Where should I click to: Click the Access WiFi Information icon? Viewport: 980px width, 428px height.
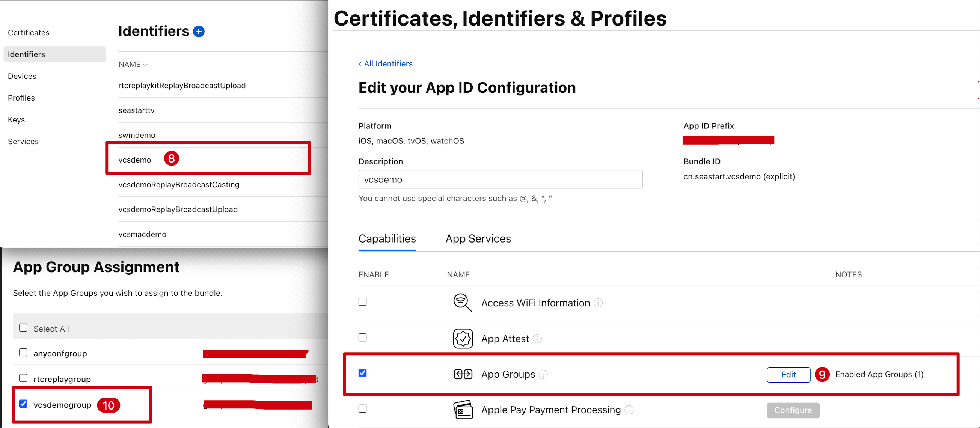pyautogui.click(x=462, y=303)
